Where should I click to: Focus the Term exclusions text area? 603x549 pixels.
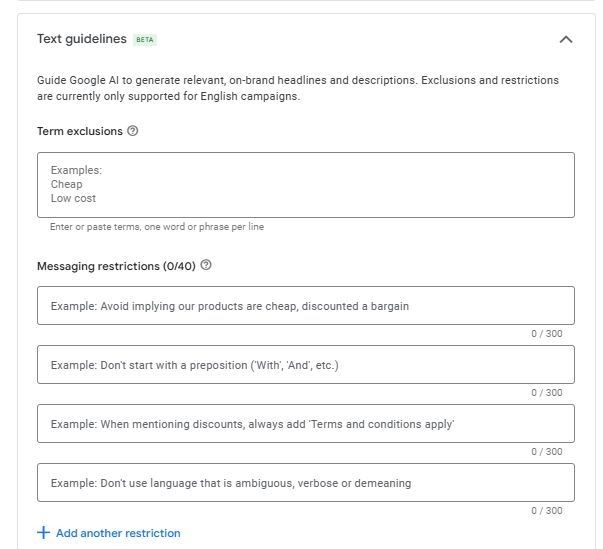pyautogui.click(x=305, y=185)
